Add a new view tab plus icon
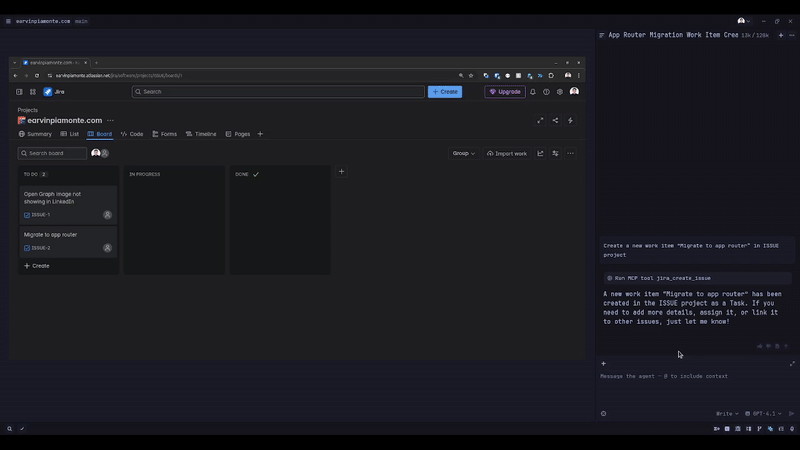Screen dimensions: 800x450 [x=260, y=134]
